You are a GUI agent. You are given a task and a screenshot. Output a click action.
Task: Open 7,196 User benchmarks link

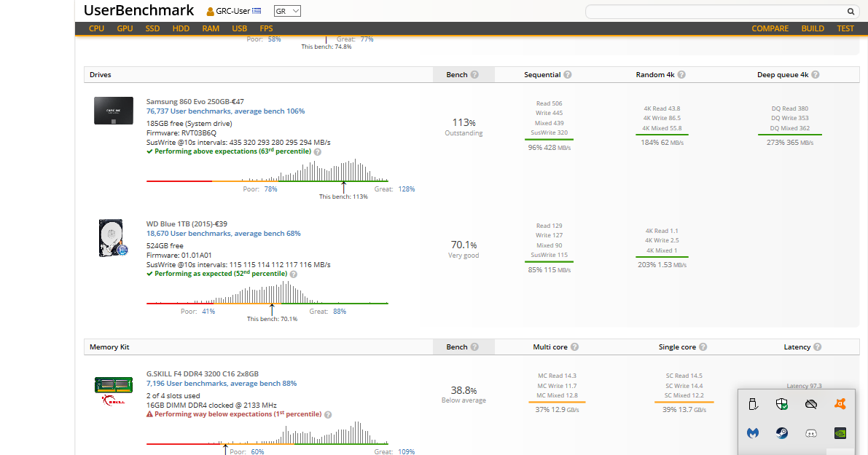click(222, 383)
